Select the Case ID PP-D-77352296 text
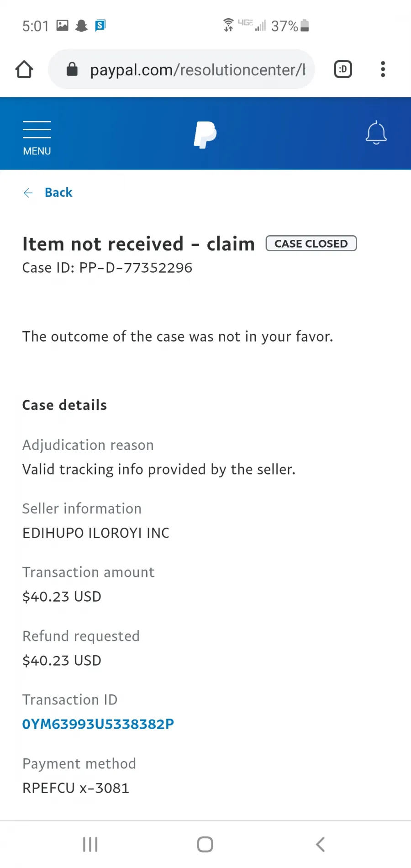The width and height of the screenshot is (411, 868). [107, 268]
